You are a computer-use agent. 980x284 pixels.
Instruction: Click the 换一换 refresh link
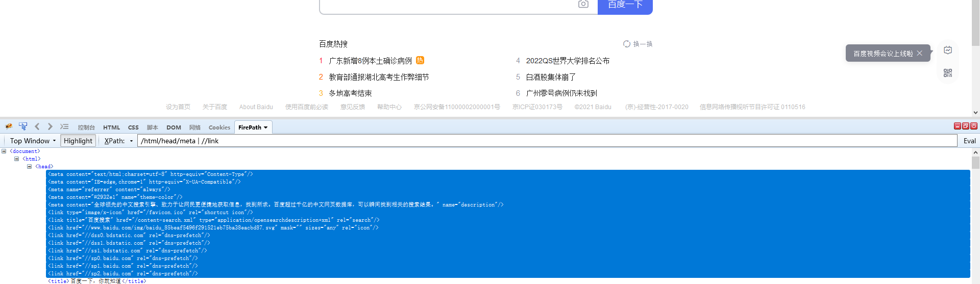coord(643,44)
